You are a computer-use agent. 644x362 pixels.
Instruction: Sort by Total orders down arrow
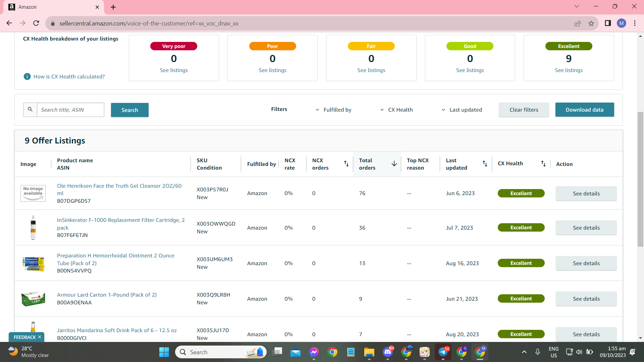pos(394,164)
